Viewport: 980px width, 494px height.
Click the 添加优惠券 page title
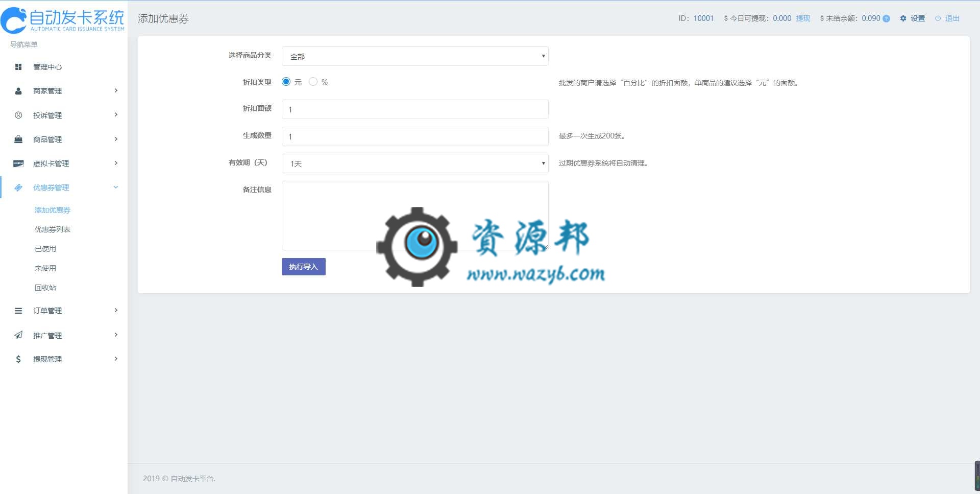tap(163, 19)
